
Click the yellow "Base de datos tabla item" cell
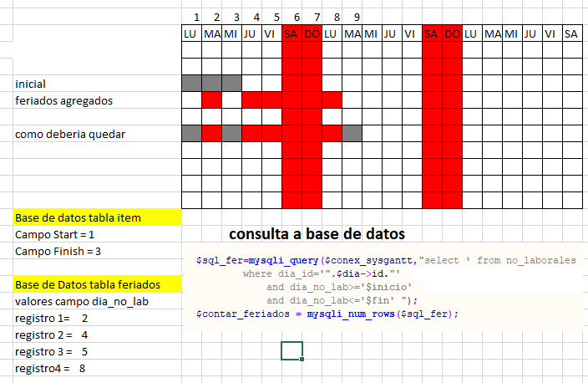coord(97,217)
